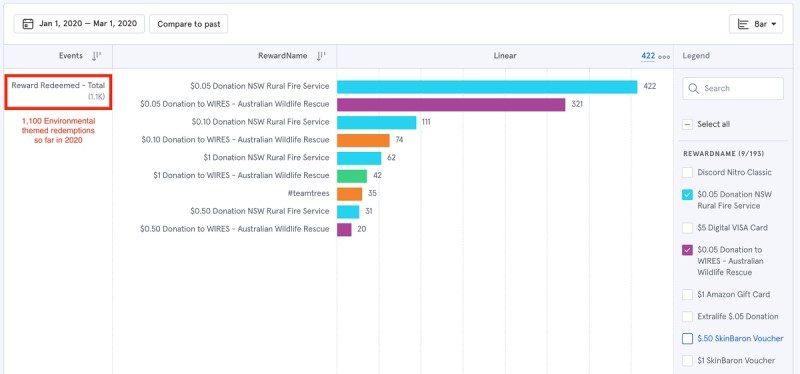Click the legend Search input field
The image size is (800, 374).
[x=733, y=88]
